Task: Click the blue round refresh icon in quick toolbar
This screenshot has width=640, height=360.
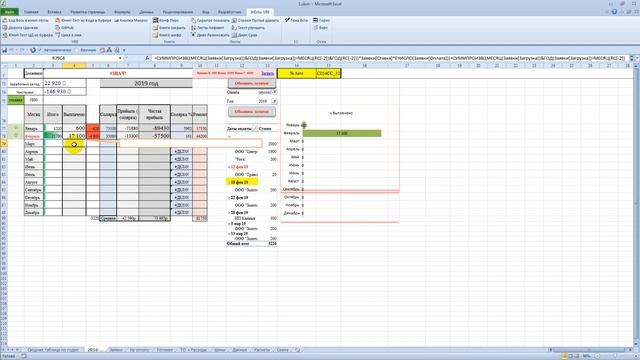Action: [x=33, y=50]
